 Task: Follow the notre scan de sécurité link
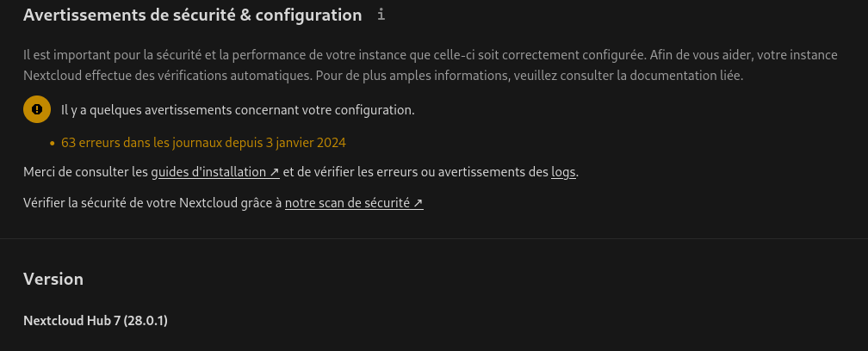click(354, 203)
